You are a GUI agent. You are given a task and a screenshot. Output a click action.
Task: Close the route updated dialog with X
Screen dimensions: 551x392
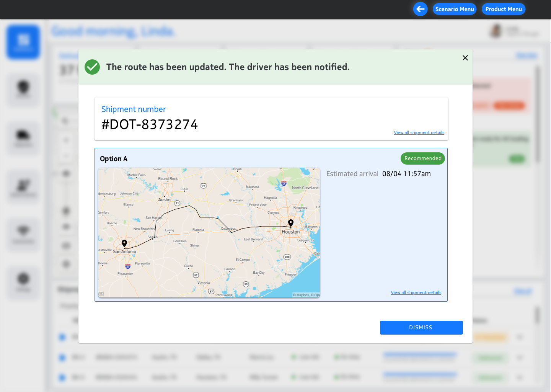coord(465,58)
